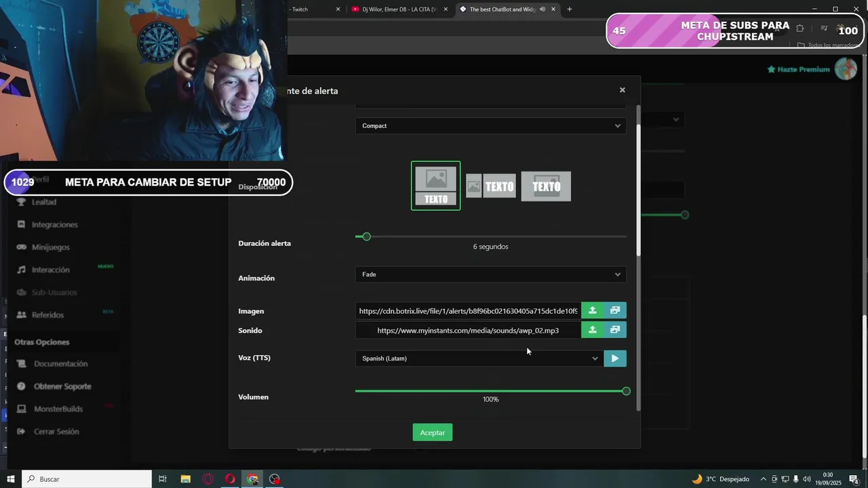Open Interacción in the sidebar
Image resolution: width=868 pixels, height=488 pixels.
[x=50, y=270]
